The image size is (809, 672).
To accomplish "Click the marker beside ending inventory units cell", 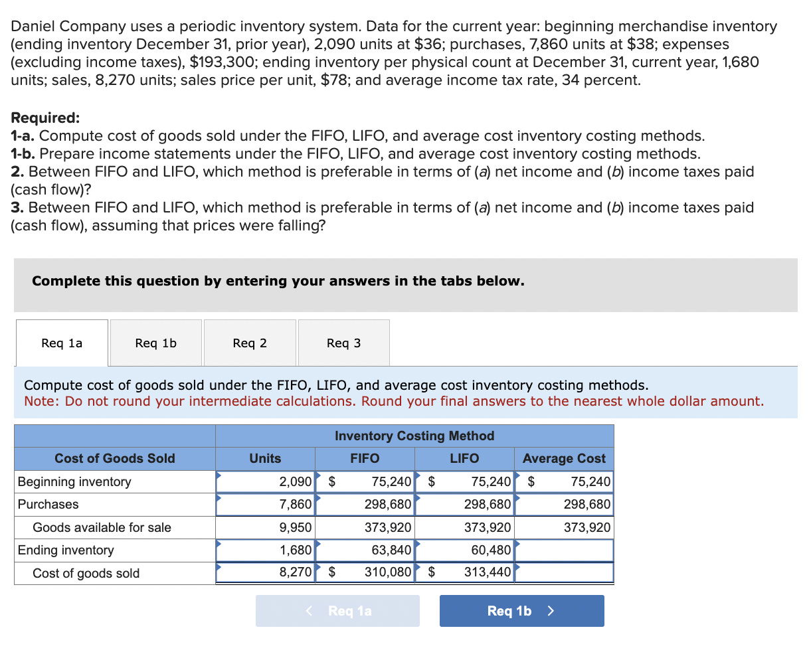I will (218, 545).
